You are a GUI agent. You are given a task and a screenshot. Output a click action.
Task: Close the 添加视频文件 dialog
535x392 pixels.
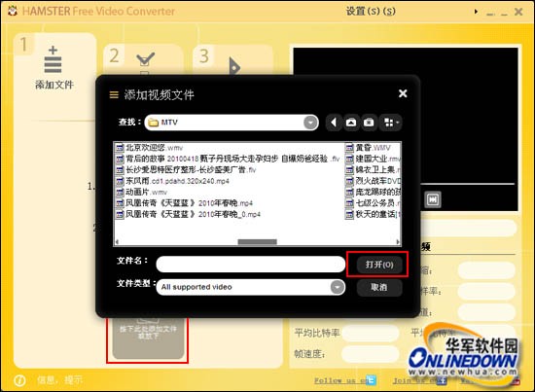pos(403,93)
